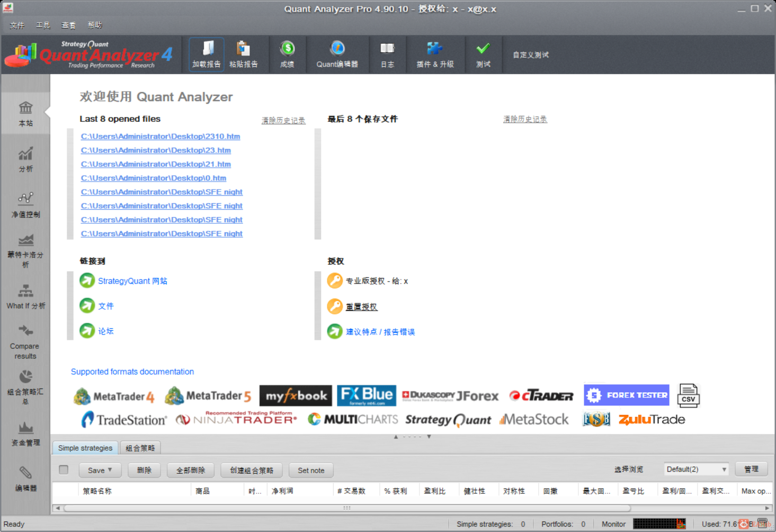The width and height of the screenshot is (776, 532).
Task: Click the horizontal table scrollbar
Action: (x=347, y=508)
